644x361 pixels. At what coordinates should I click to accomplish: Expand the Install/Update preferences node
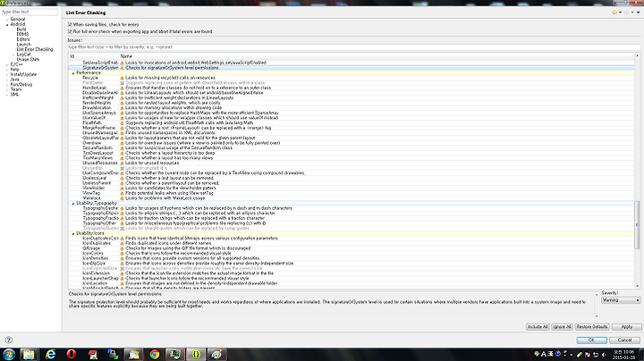[x=7, y=75]
